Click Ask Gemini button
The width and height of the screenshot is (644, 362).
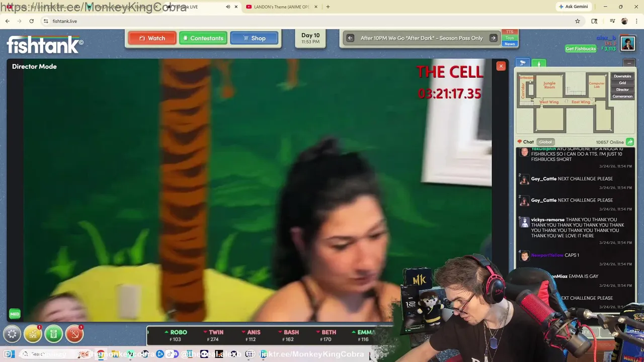point(573,7)
